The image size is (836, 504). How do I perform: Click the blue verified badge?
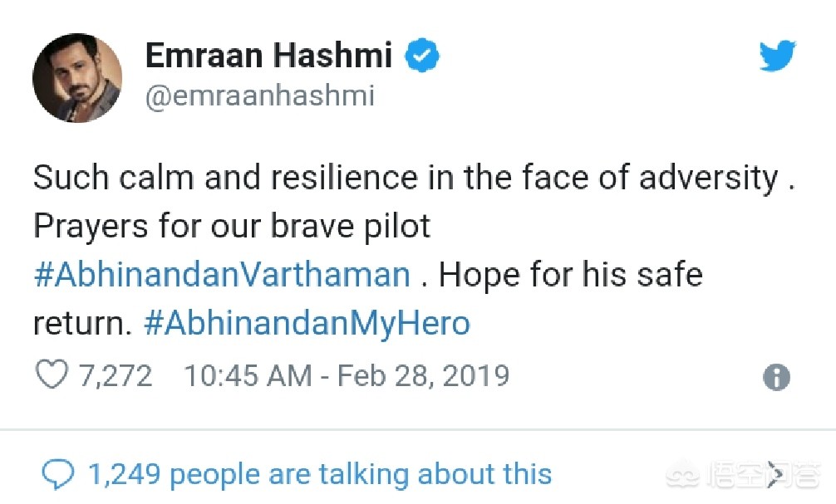(x=422, y=55)
